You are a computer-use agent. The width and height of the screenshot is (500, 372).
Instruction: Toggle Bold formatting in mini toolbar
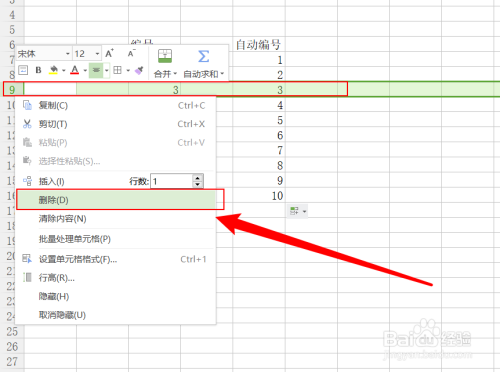(x=38, y=70)
